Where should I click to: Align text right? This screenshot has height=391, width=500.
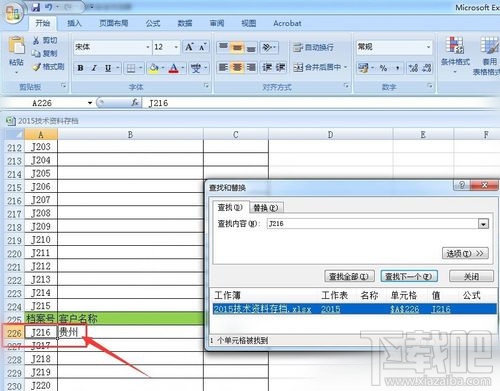[251, 68]
